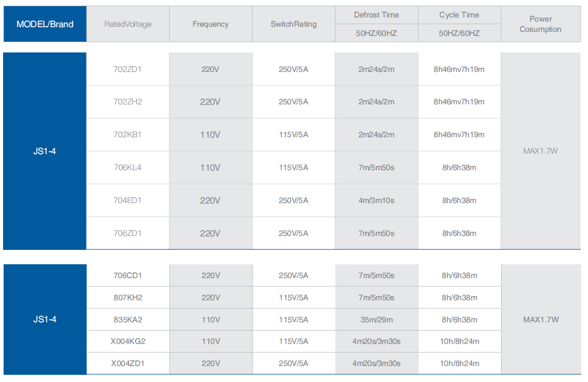The height and width of the screenshot is (382, 588).
Task: Select the Power Cosumption header cell
Action: tap(540, 24)
